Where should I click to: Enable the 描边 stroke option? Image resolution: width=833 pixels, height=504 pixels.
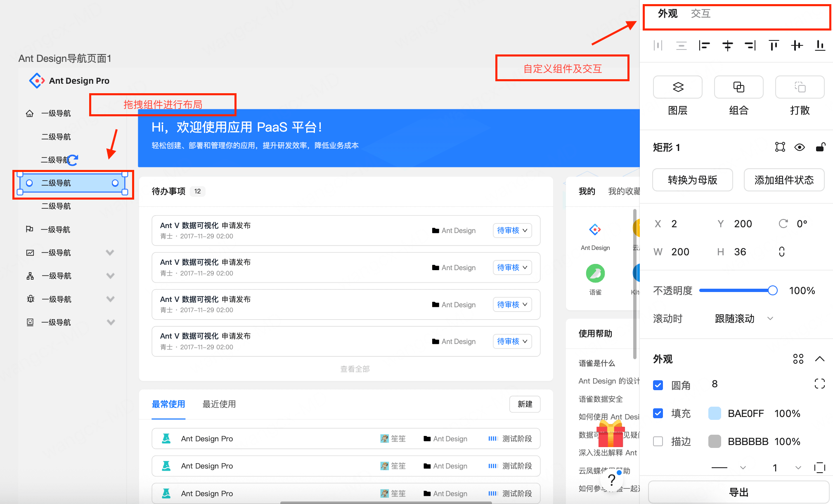[x=658, y=441]
